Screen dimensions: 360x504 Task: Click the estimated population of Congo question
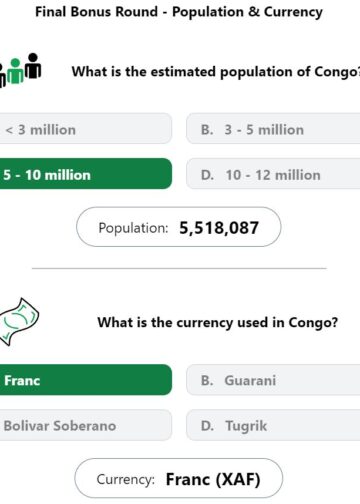[x=216, y=72]
